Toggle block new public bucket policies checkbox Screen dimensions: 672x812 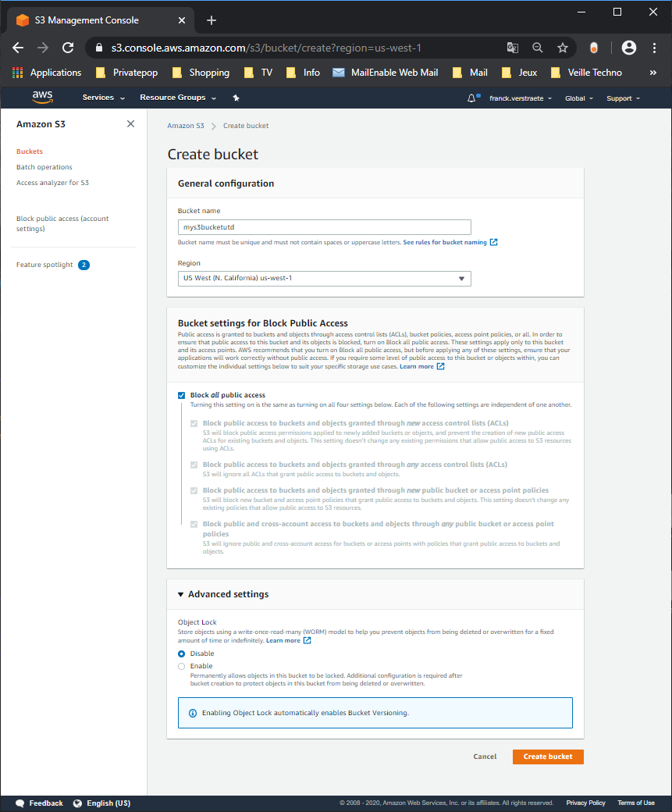194,490
